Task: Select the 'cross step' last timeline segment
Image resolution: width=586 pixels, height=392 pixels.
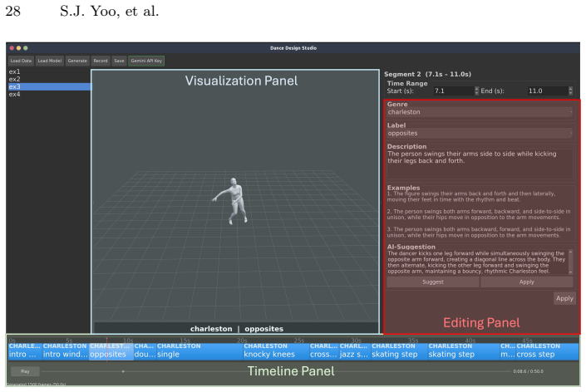Action: (x=548, y=351)
